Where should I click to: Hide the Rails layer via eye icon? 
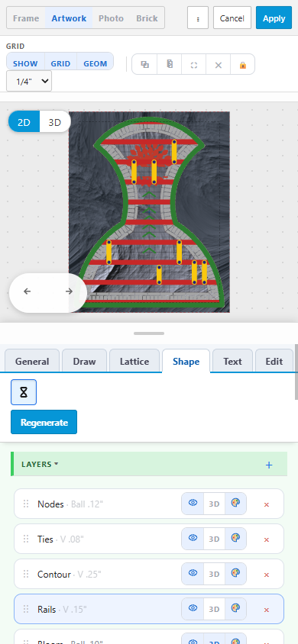pos(193,609)
